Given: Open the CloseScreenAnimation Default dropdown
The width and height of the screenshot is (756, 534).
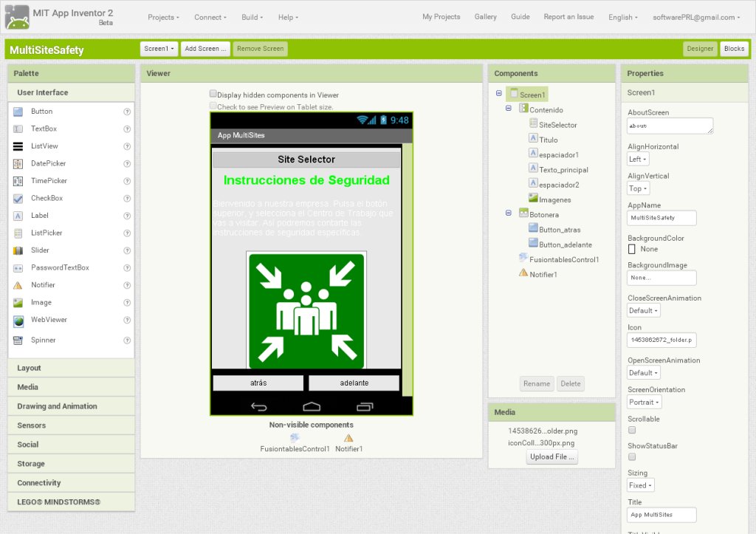Looking at the screenshot, I should pyautogui.click(x=643, y=311).
